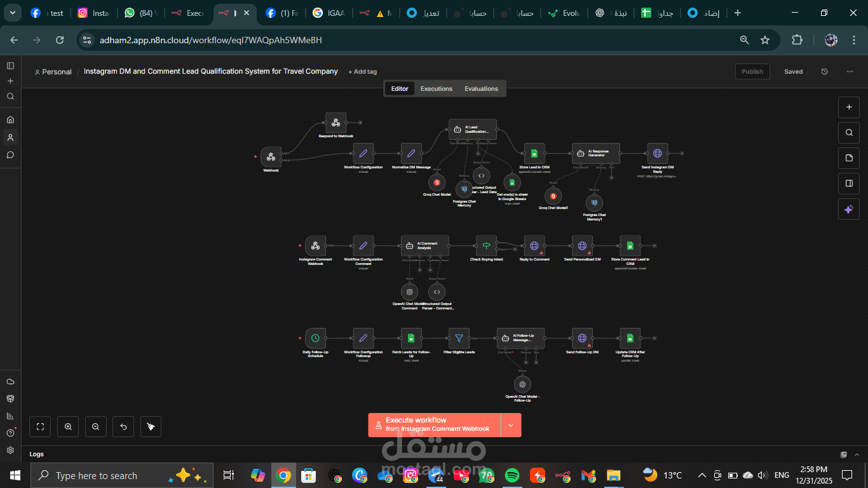Open the sidebar home overview

click(10, 119)
